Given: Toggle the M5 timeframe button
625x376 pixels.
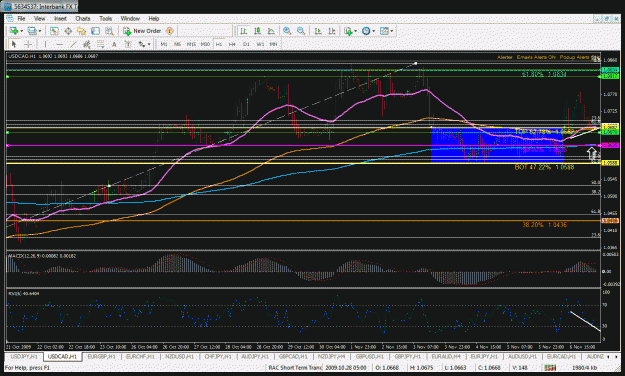Looking at the screenshot, I should pyautogui.click(x=177, y=44).
